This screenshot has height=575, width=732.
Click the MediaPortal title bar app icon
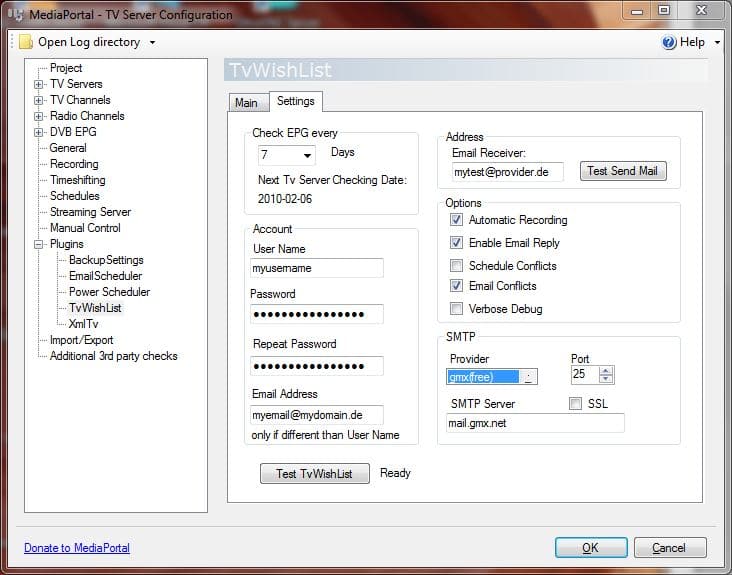(x=15, y=14)
